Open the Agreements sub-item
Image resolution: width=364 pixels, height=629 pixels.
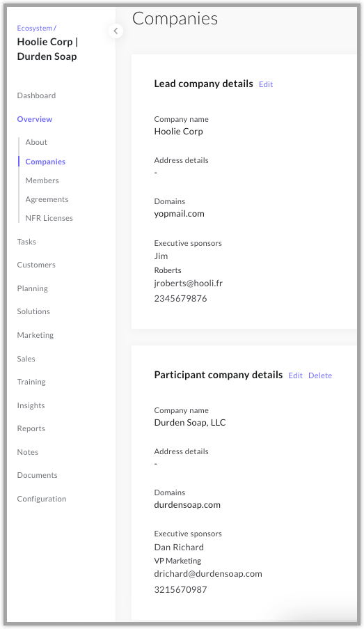click(47, 199)
